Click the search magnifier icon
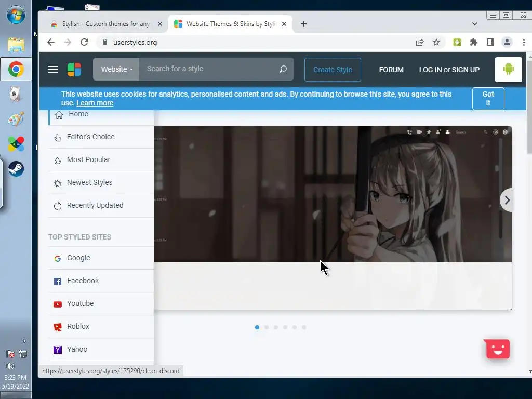Image resolution: width=532 pixels, height=399 pixels. (283, 69)
